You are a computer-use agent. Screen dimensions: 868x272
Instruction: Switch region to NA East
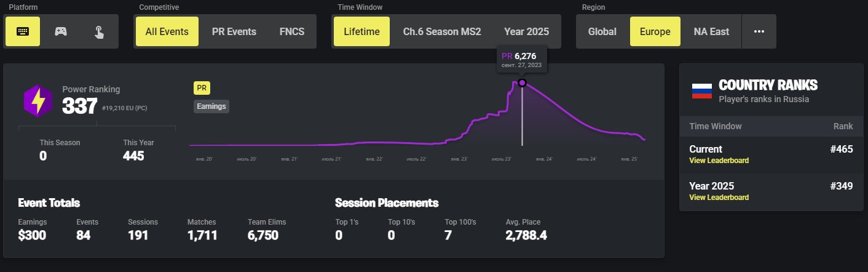(711, 31)
